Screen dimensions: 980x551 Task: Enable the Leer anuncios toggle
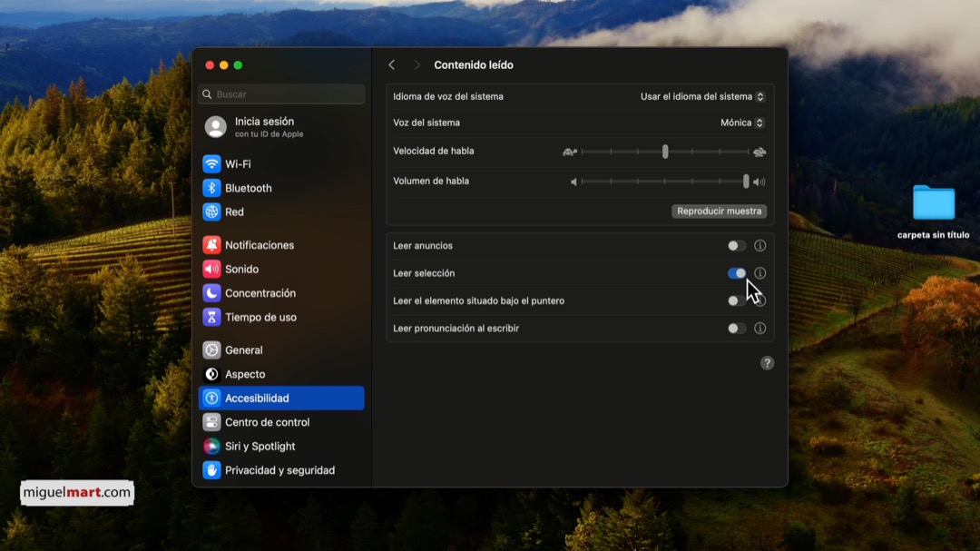click(735, 245)
